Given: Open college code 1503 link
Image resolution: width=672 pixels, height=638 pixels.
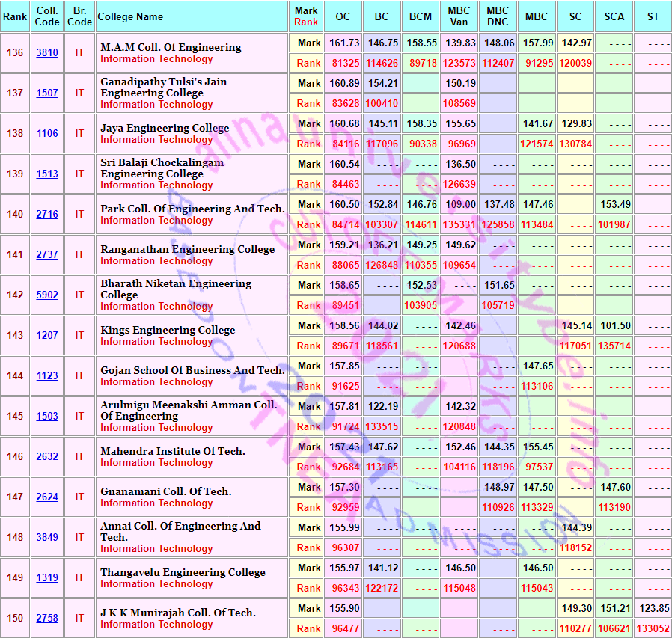Looking at the screenshot, I should pyautogui.click(x=47, y=416).
